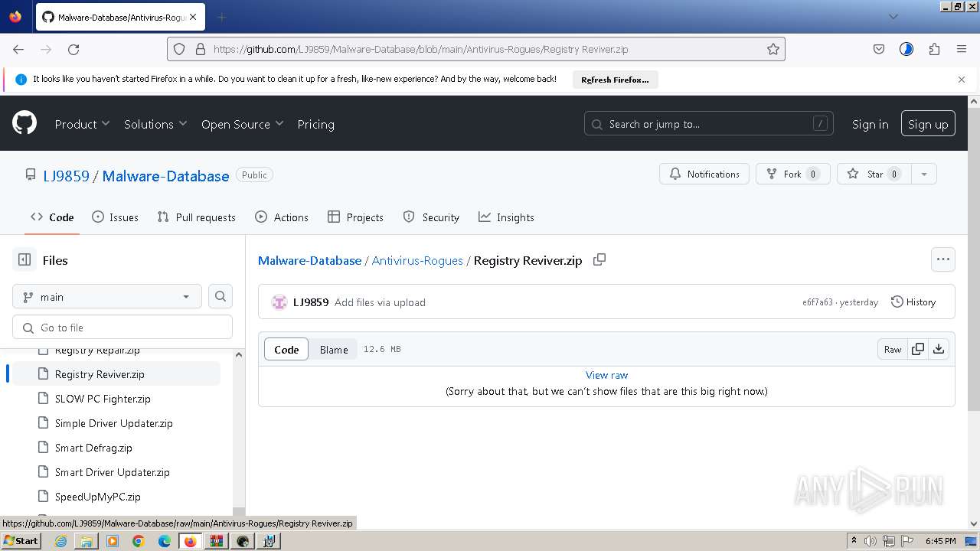This screenshot has width=980, height=551.
Task: Download raw file icon
Action: tap(939, 349)
